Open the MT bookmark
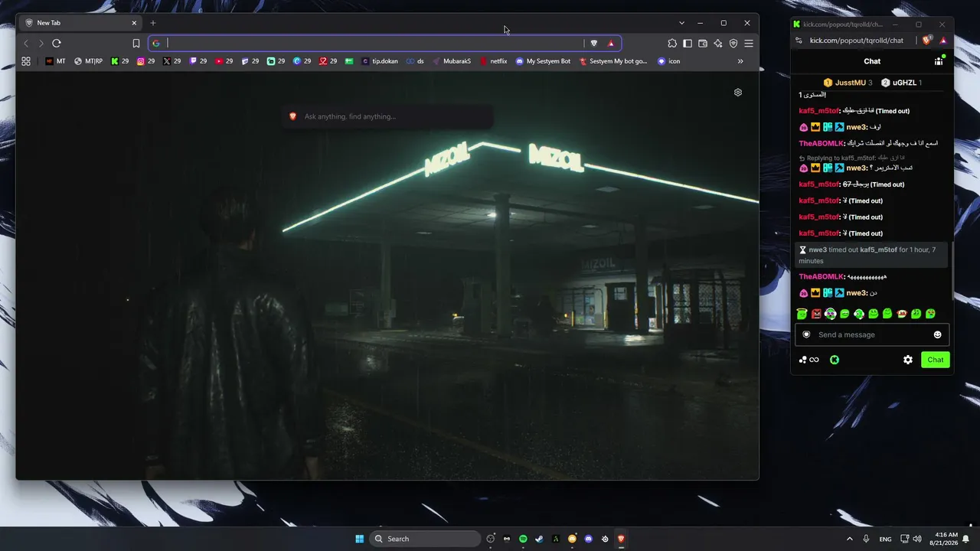The image size is (980, 551). pyautogui.click(x=55, y=61)
